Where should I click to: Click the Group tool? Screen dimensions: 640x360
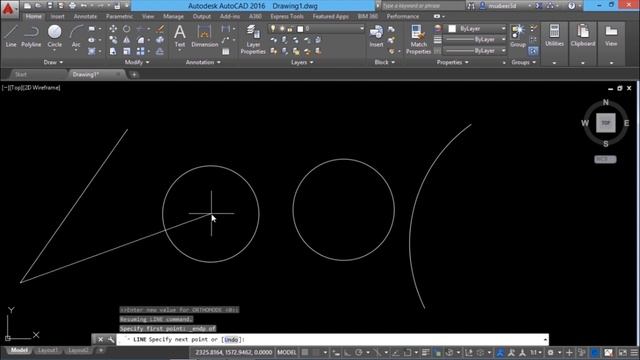coord(518,36)
